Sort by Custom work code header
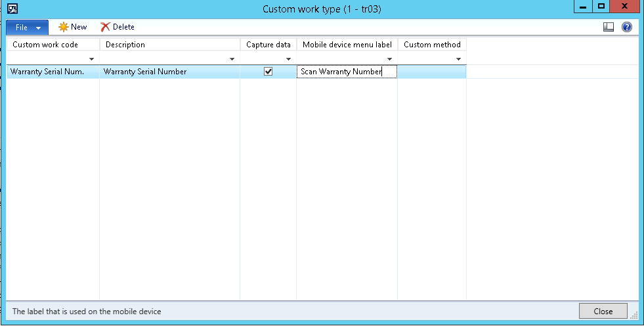The image size is (644, 326). click(x=53, y=45)
